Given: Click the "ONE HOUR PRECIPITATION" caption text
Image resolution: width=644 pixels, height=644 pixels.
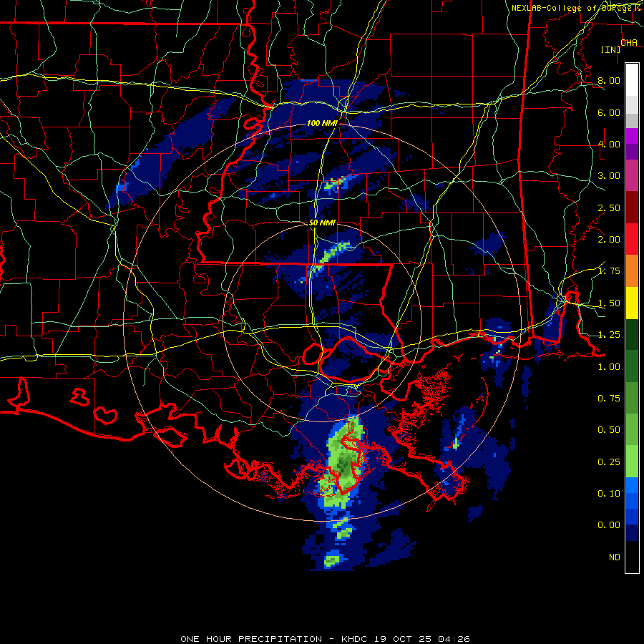Looking at the screenshot, I should coord(251,639).
